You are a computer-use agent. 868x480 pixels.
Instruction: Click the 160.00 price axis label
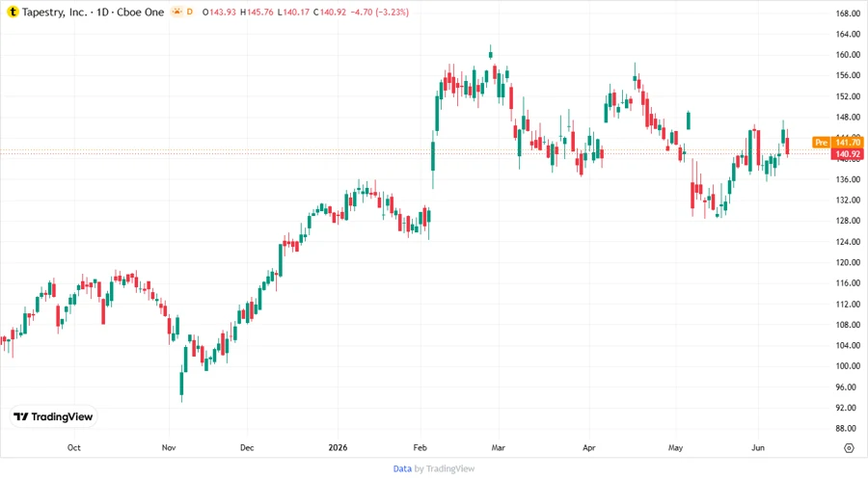[848, 55]
